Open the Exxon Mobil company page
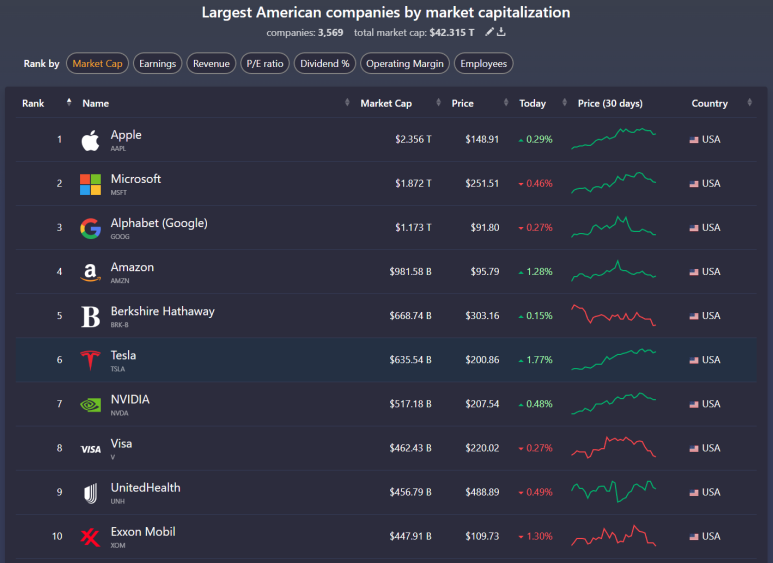The width and height of the screenshot is (773, 563). (143, 532)
